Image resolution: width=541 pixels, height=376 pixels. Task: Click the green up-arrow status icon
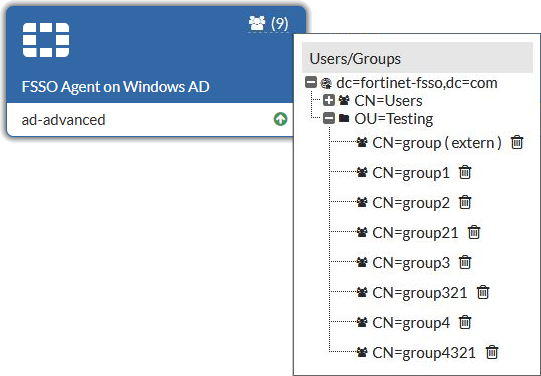click(x=281, y=119)
